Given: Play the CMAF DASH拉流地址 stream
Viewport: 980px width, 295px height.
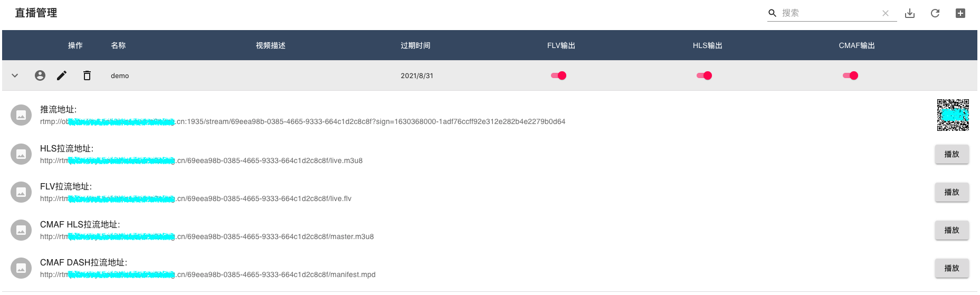Looking at the screenshot, I should [952, 268].
